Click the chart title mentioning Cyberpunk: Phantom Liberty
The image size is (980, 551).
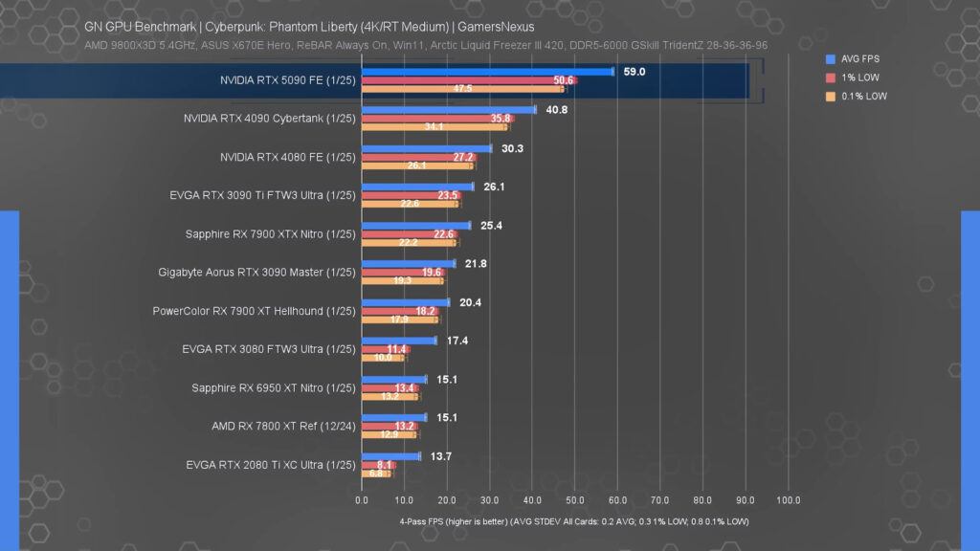(x=309, y=27)
